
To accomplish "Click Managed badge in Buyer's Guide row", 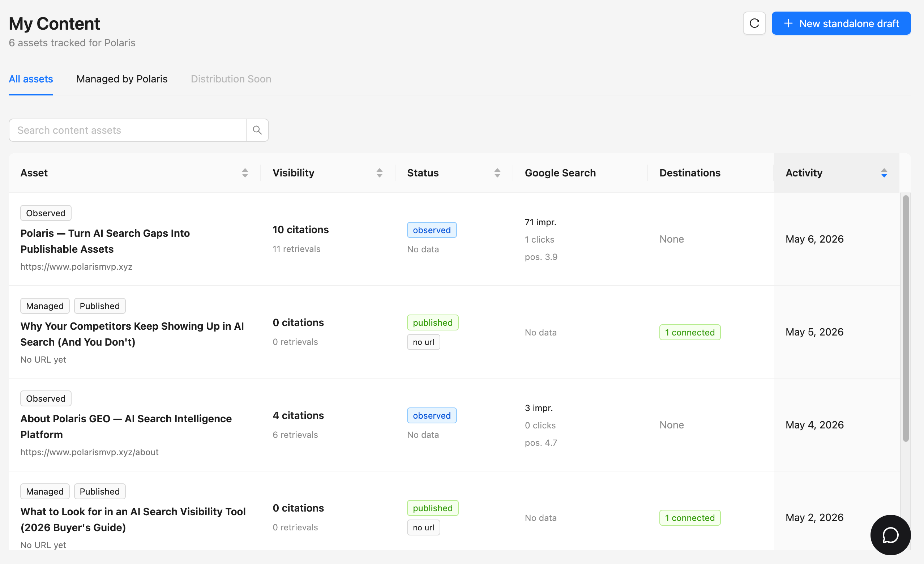I will (45, 492).
